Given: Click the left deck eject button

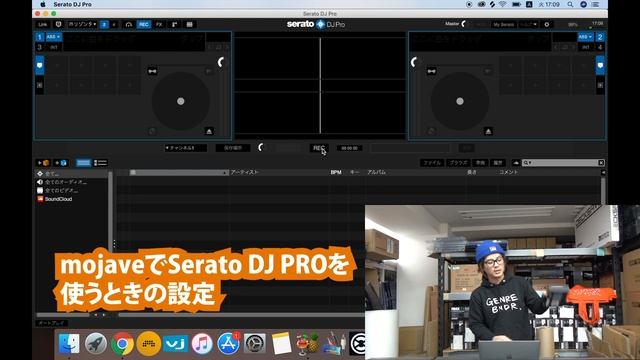Looking at the screenshot, I should click(209, 131).
